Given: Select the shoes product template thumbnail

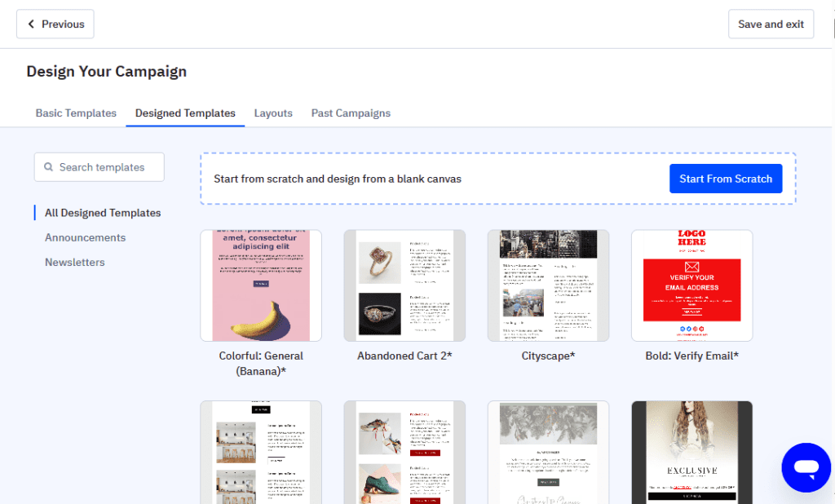Looking at the screenshot, I should pyautogui.click(x=404, y=451).
